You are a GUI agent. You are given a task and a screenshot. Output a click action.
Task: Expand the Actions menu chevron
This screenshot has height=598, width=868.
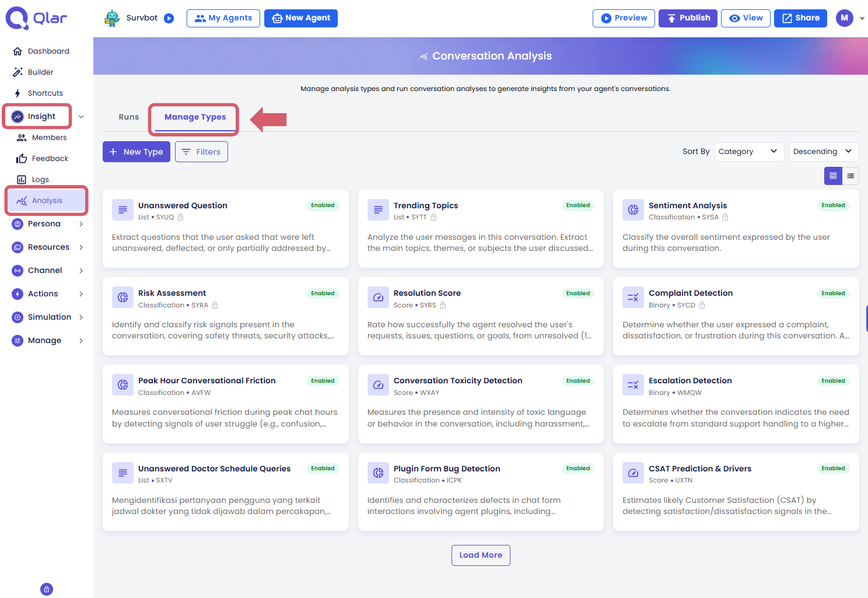click(x=81, y=294)
